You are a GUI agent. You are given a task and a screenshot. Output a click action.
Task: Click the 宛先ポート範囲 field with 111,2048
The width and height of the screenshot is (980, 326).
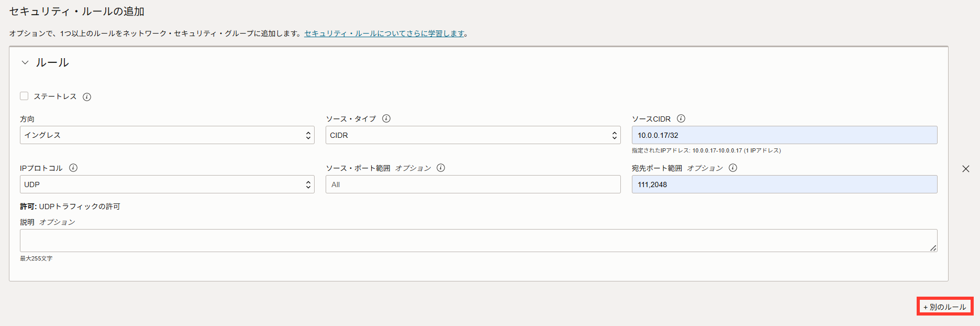pos(784,184)
